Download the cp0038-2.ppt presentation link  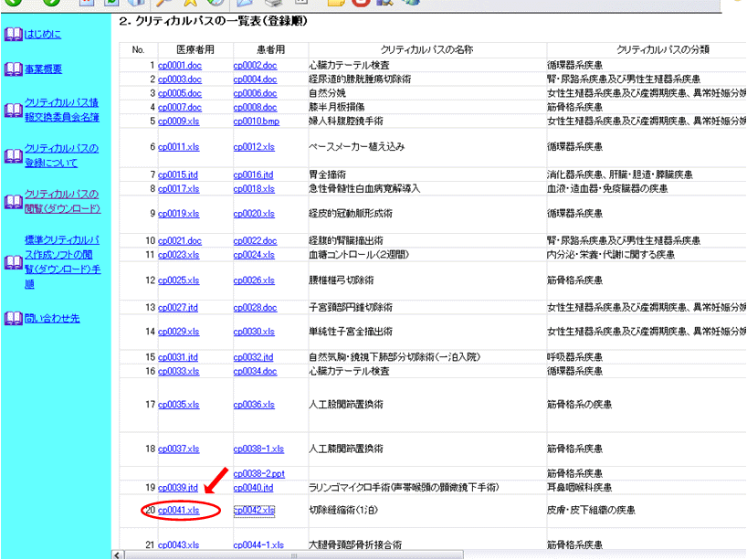258,473
